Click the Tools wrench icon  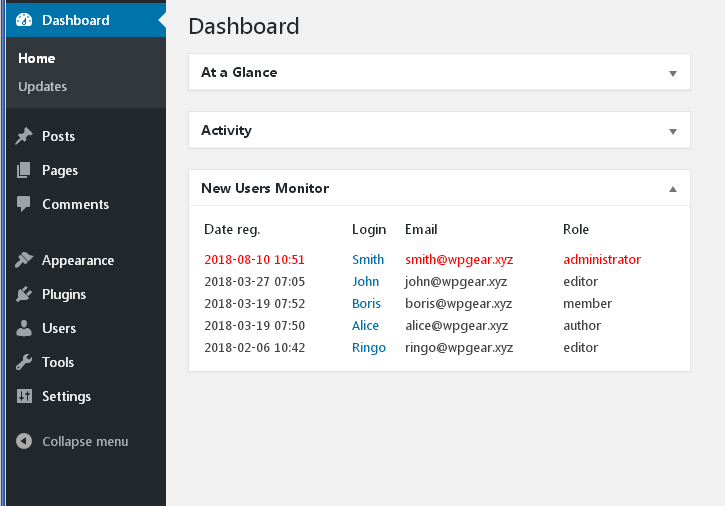tap(24, 362)
